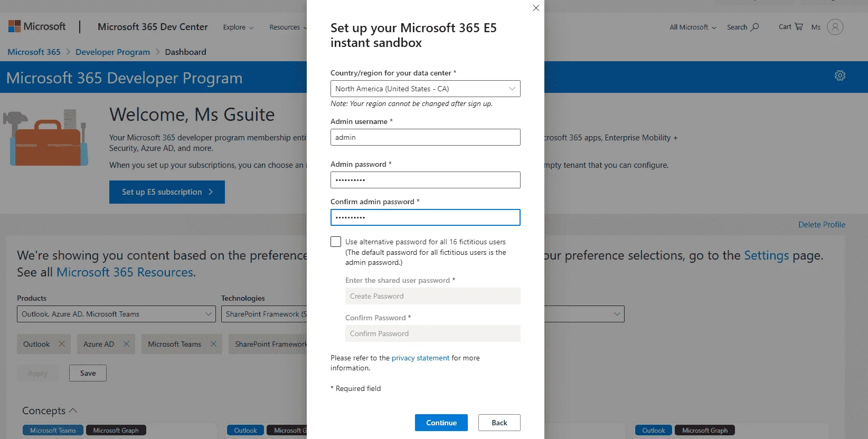This screenshot has height=439, width=868.
Task: Click the Continue button
Action: (x=441, y=423)
